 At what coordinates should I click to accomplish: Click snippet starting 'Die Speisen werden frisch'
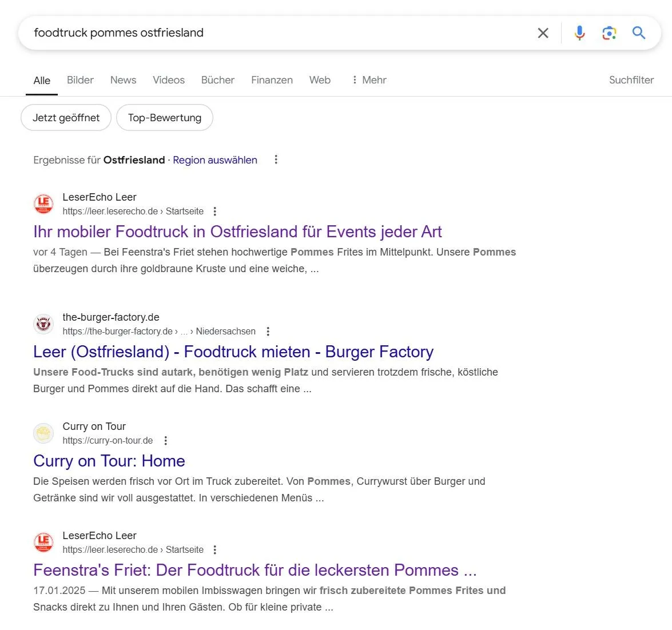[x=259, y=489]
